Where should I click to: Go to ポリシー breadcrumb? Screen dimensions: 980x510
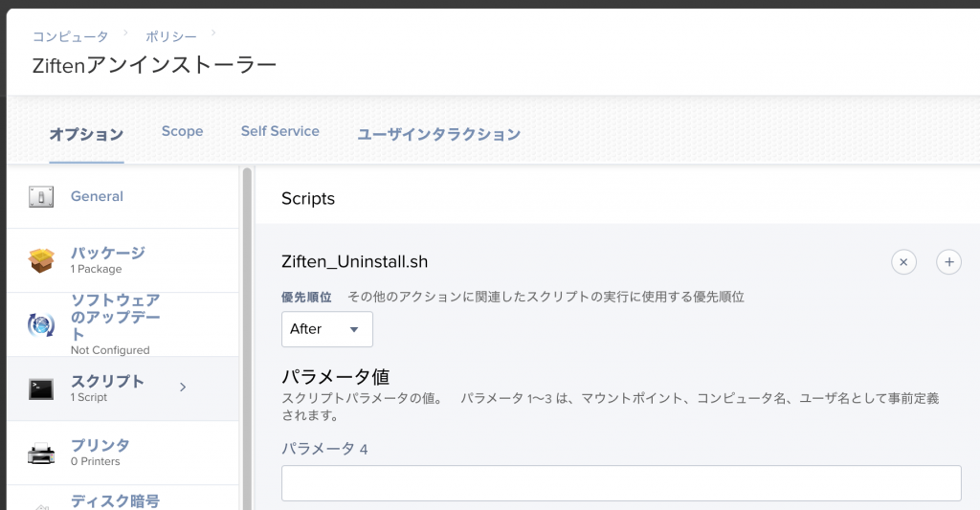tap(170, 37)
